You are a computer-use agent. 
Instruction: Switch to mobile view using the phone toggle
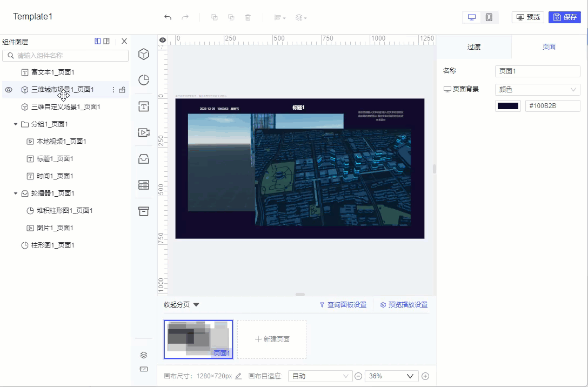pyautogui.click(x=490, y=17)
